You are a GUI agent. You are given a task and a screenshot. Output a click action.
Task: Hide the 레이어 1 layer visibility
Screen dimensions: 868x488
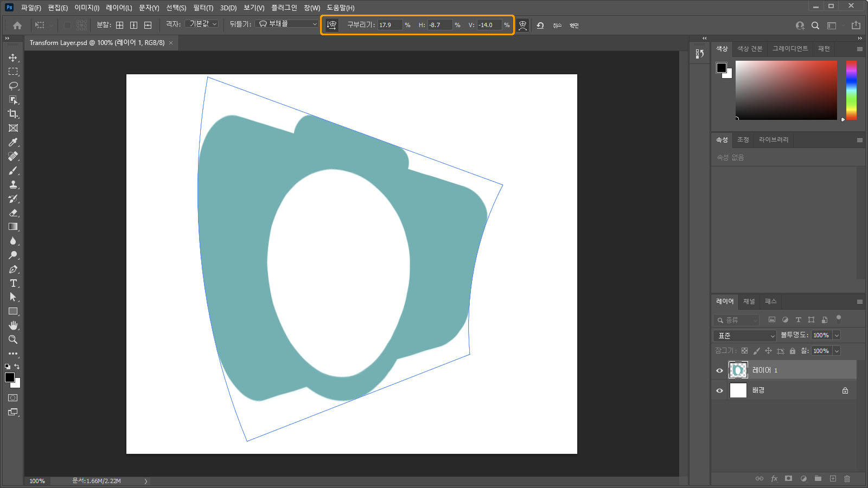[719, 370]
